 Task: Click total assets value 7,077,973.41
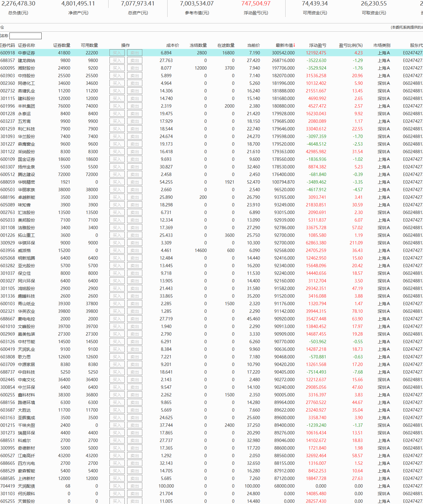138,4
